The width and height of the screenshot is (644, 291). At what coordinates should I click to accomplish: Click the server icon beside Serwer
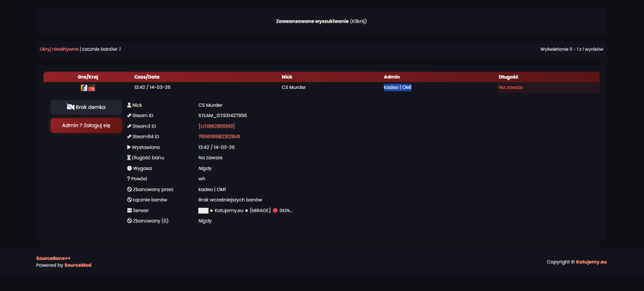(129, 210)
